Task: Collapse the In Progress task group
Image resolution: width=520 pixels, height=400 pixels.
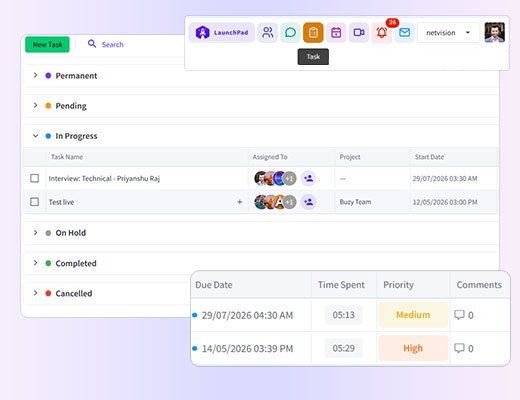Action: click(x=35, y=136)
